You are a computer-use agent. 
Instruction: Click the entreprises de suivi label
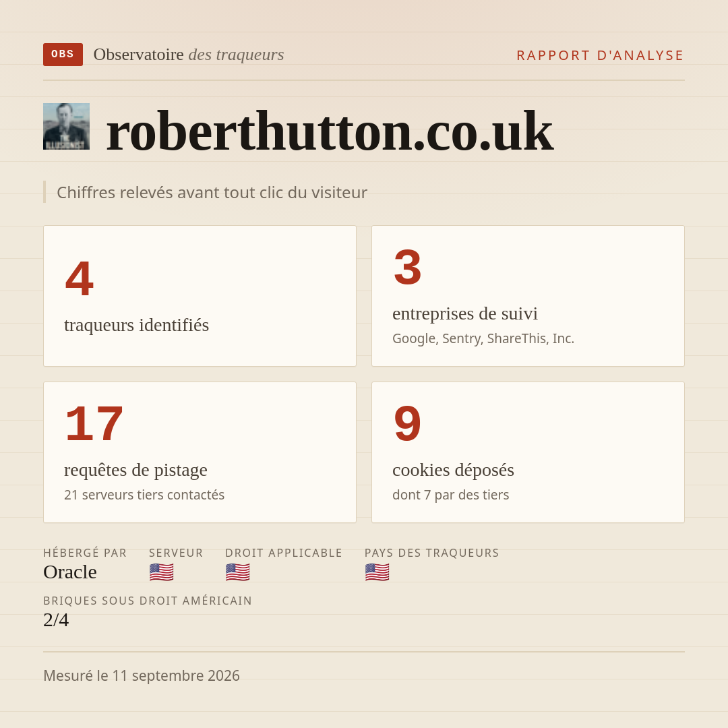point(464,314)
